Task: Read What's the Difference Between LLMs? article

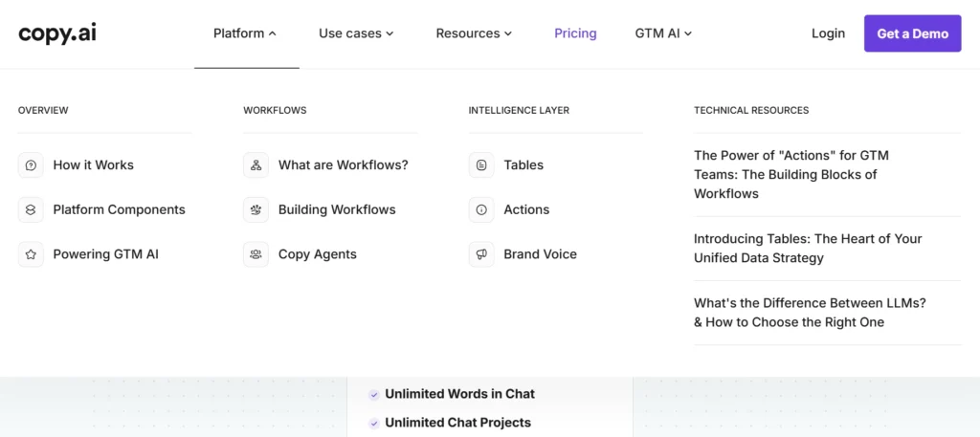Action: [810, 313]
